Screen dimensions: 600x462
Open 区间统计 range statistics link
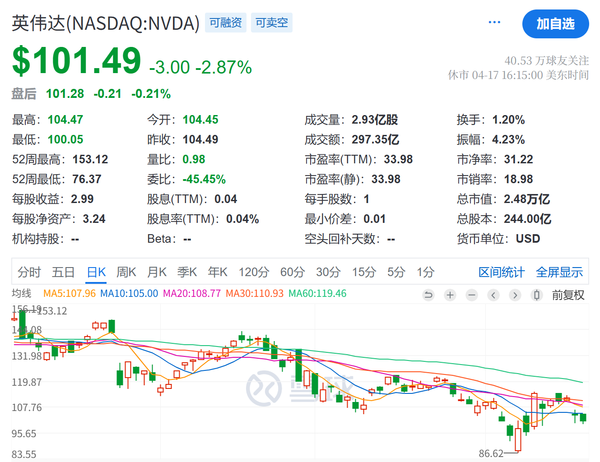501,271
